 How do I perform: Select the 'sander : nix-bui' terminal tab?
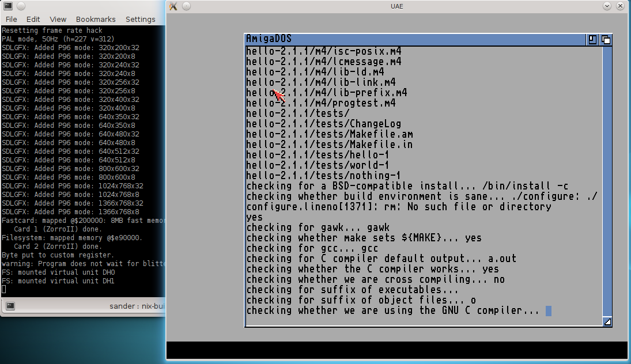click(x=137, y=306)
